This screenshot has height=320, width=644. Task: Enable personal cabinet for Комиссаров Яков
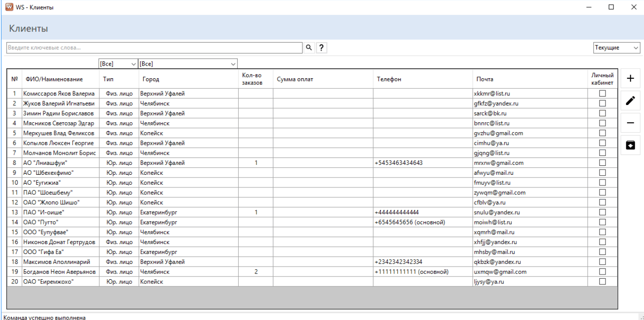pos(602,94)
